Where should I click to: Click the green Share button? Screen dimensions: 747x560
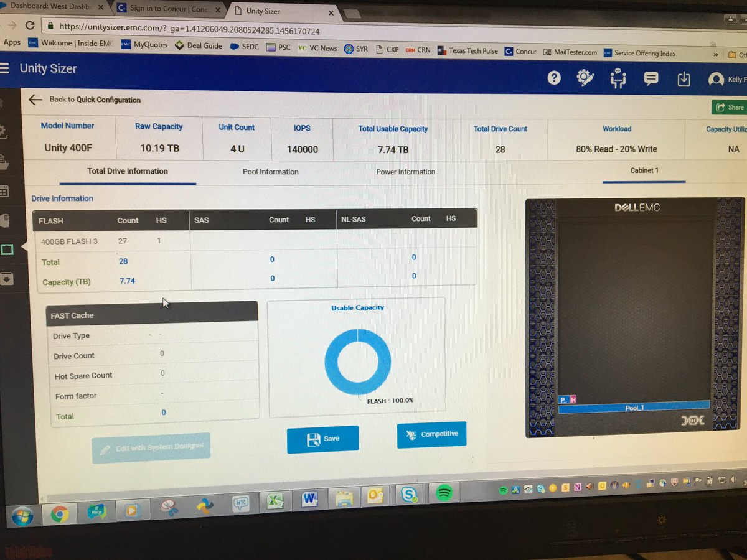729,107
